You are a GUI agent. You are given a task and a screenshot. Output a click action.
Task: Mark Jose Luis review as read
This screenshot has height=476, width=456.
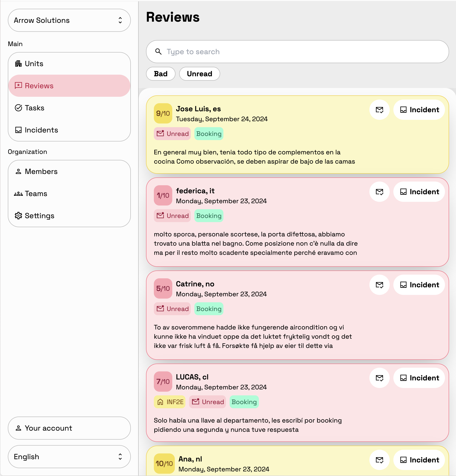pyautogui.click(x=380, y=110)
